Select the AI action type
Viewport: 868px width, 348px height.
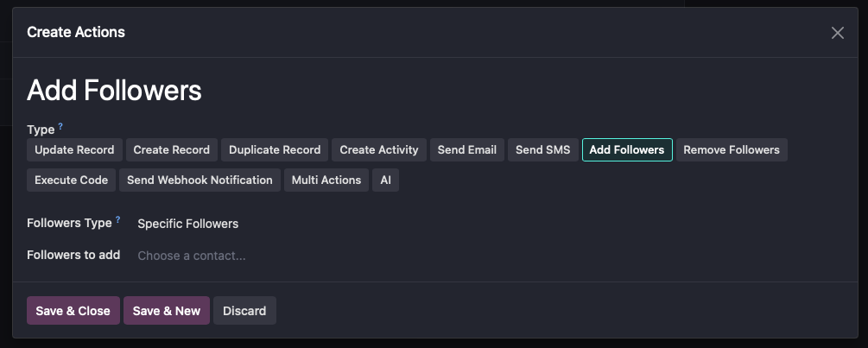point(385,180)
